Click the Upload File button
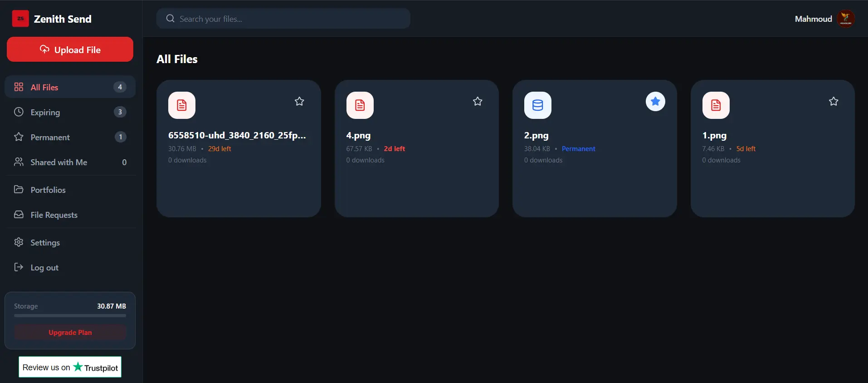 pyautogui.click(x=70, y=49)
